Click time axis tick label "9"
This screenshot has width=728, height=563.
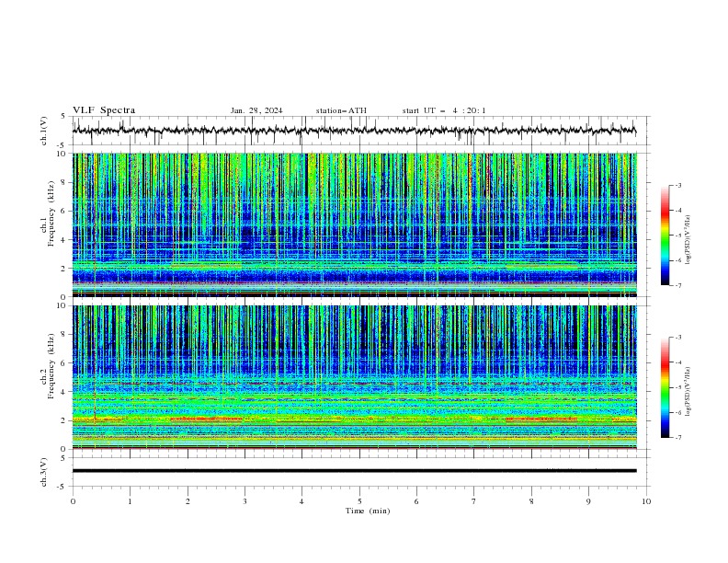coord(588,501)
